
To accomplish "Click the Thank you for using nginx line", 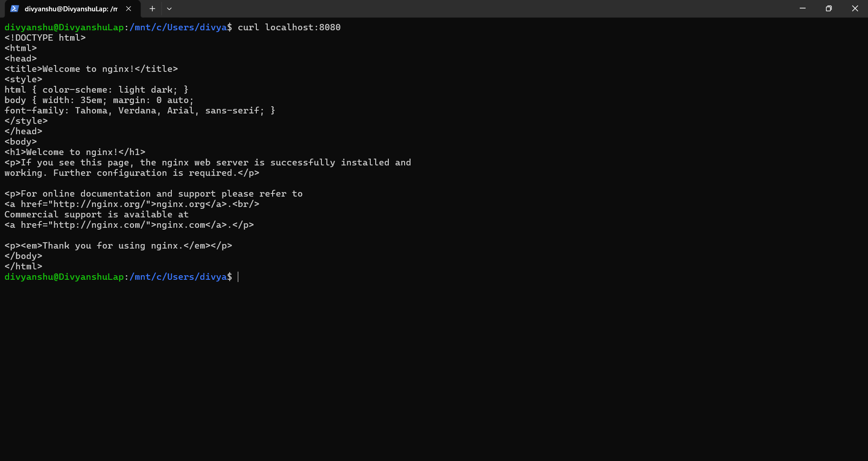I will [118, 245].
